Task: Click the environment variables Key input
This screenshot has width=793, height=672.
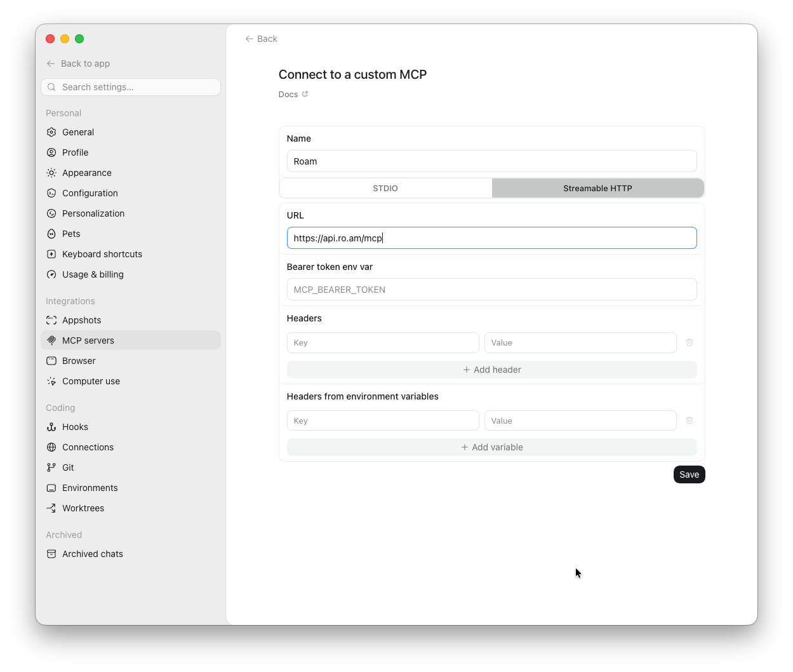Action: pyautogui.click(x=383, y=420)
